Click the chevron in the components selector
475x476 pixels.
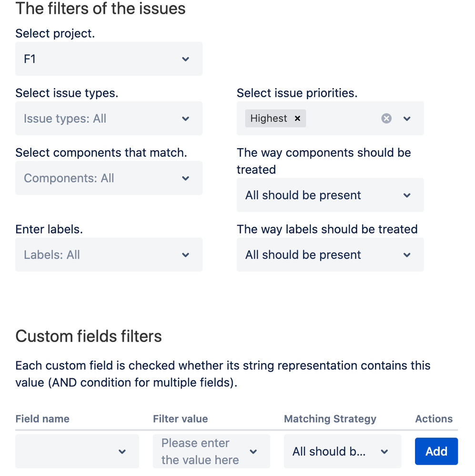[x=186, y=178]
